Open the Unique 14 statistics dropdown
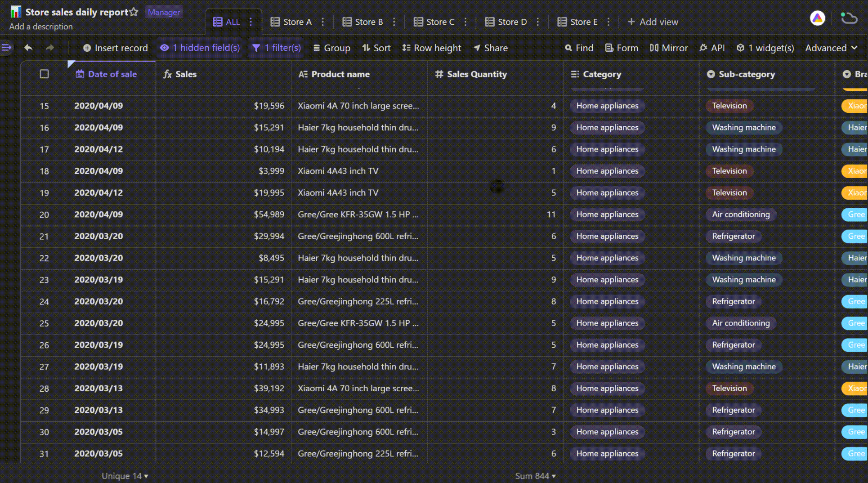 tap(125, 476)
